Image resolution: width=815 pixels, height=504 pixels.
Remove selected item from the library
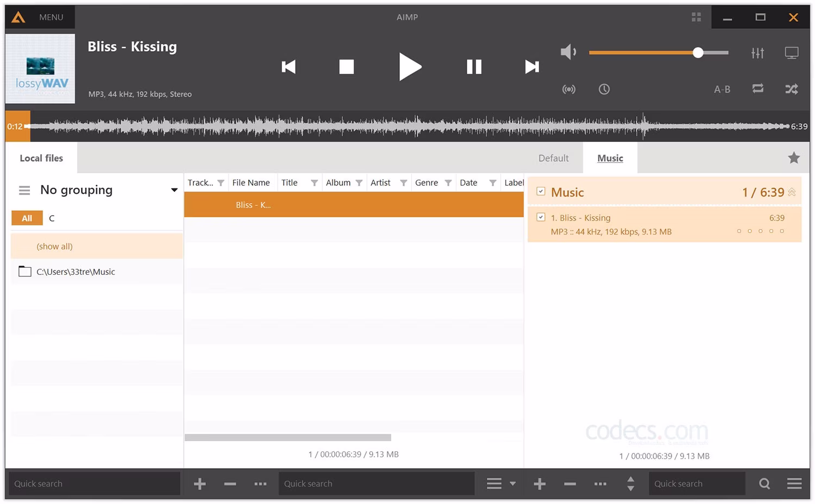230,483
